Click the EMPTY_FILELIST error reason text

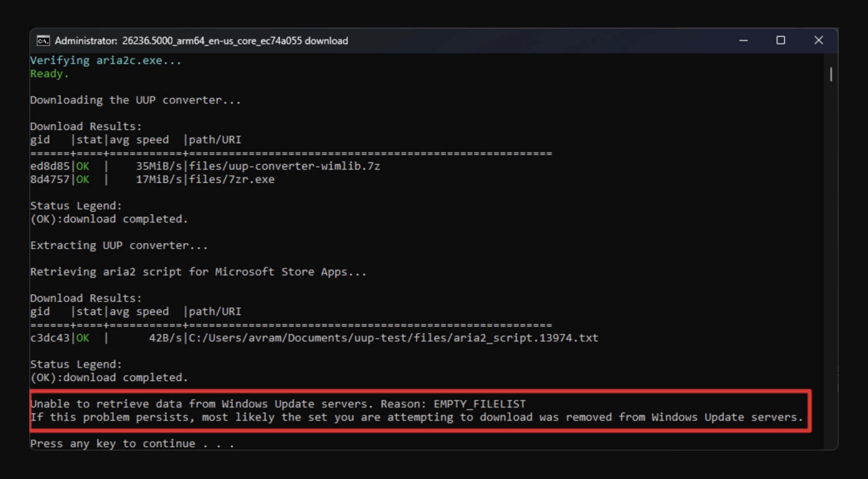pyautogui.click(x=479, y=404)
